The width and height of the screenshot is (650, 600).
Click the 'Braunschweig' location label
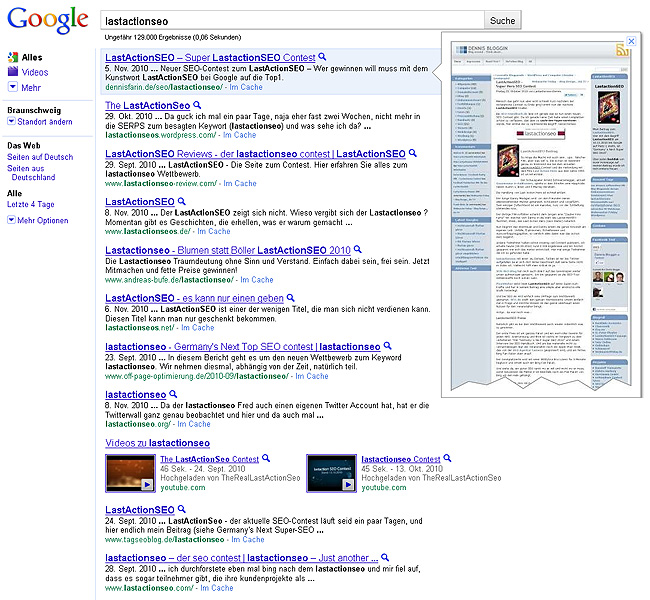pyautogui.click(x=34, y=110)
